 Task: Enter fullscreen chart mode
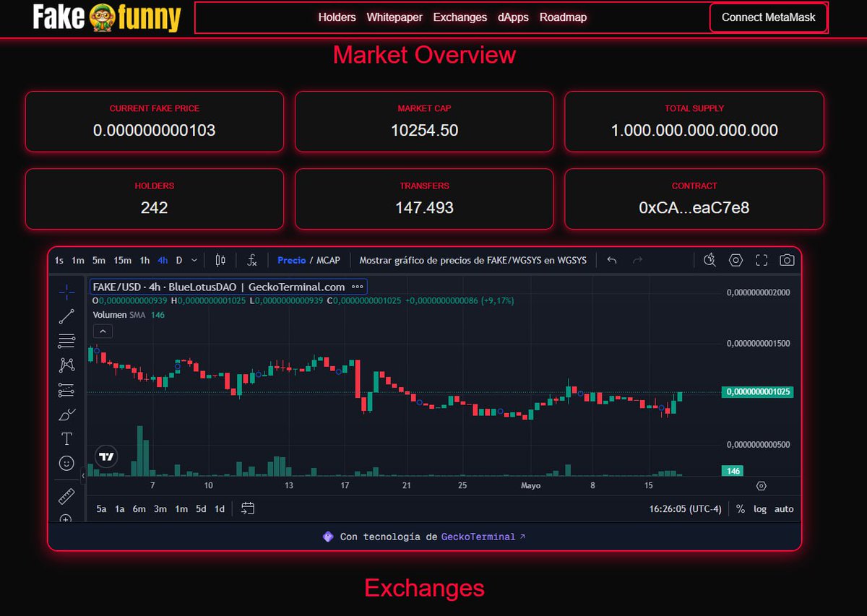[762, 260]
